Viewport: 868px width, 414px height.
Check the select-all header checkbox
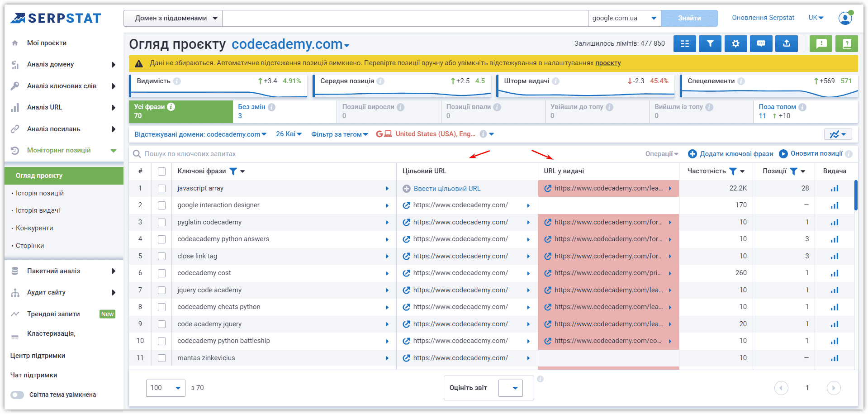coord(161,171)
